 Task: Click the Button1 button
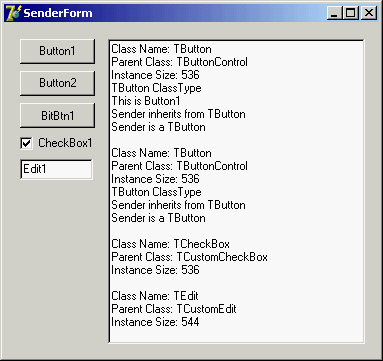click(x=57, y=51)
